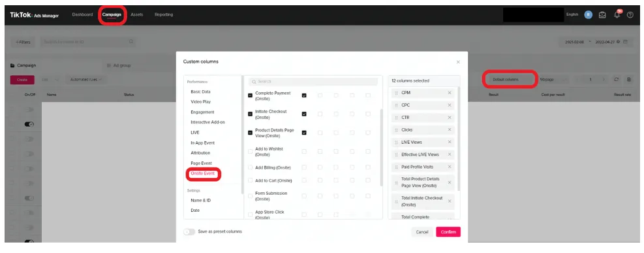Close the Custom columns dialog
644x253 pixels.
click(458, 62)
